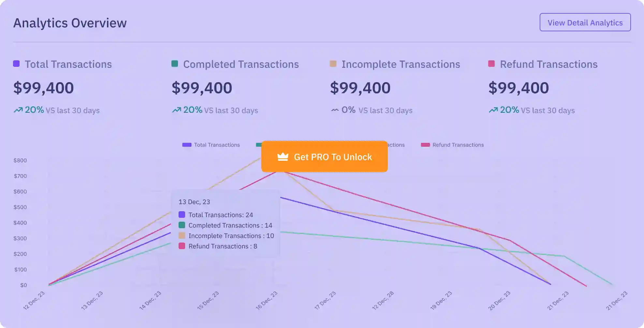Viewport: 644px width, 328px height.
Task: Click the trend arrow icon under Completed Transactions
Action: (x=176, y=110)
